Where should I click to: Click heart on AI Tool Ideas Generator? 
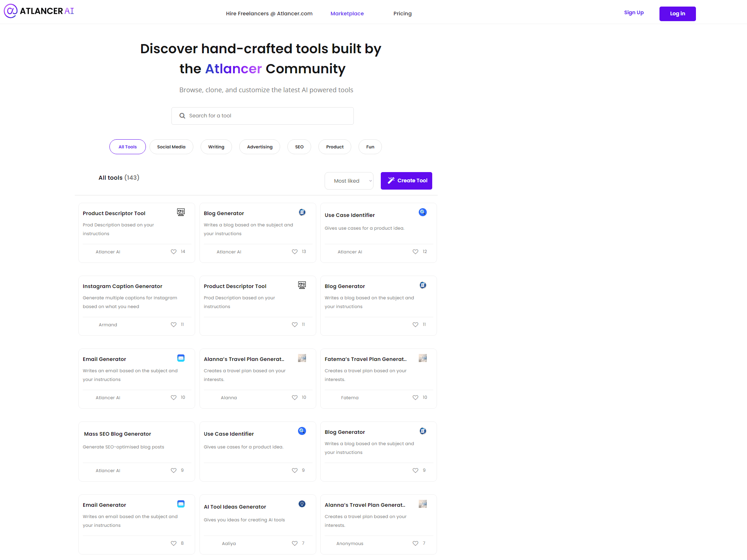(295, 544)
